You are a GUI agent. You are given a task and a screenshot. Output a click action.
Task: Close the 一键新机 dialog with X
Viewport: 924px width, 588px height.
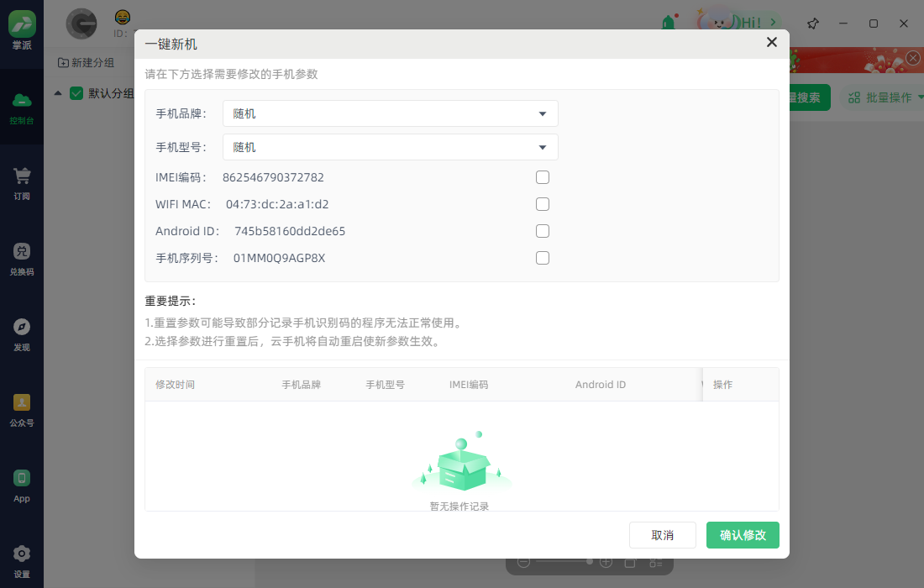(772, 43)
